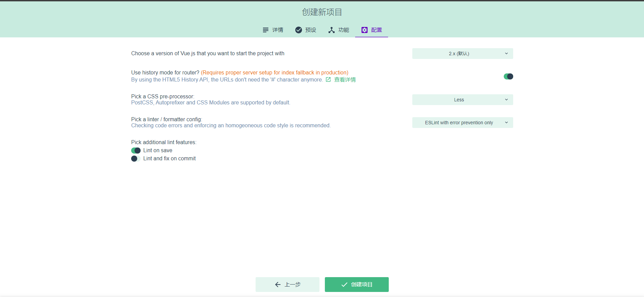Open the CSS pre-processor Less dropdown

click(x=463, y=100)
